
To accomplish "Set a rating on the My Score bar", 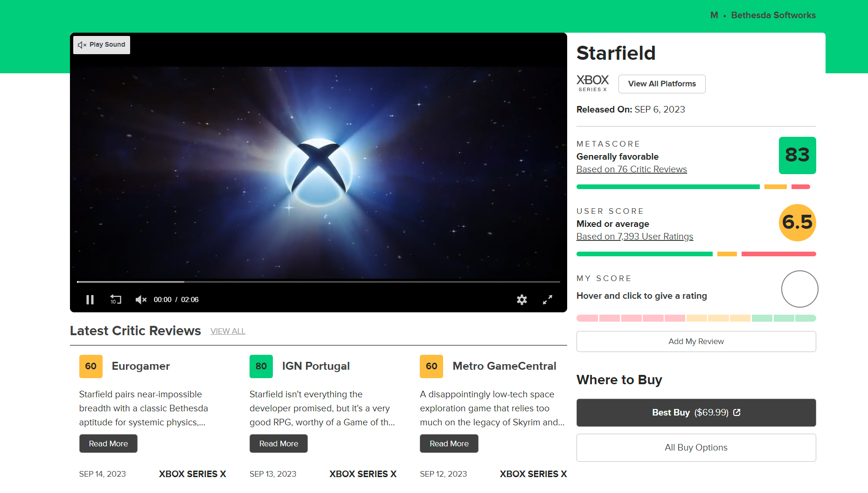I will click(x=696, y=318).
